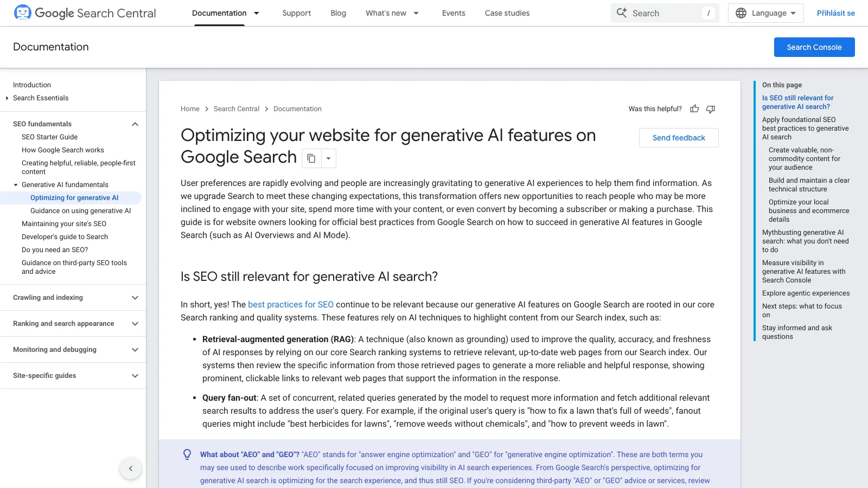This screenshot has height=488, width=868.
Task: Jump to Build and maintain a clear technical structure
Action: [x=809, y=185]
